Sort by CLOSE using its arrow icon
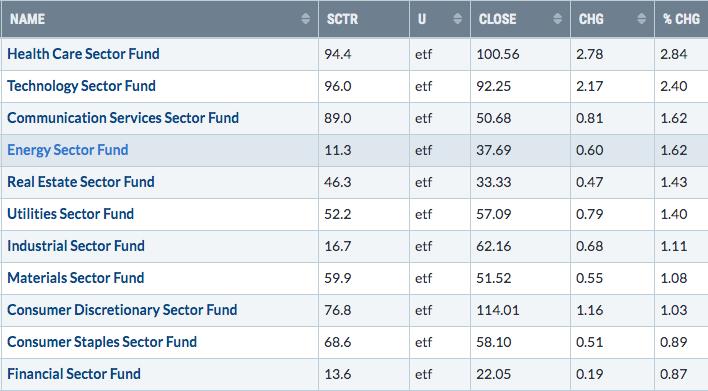The height and width of the screenshot is (391, 708). click(558, 19)
